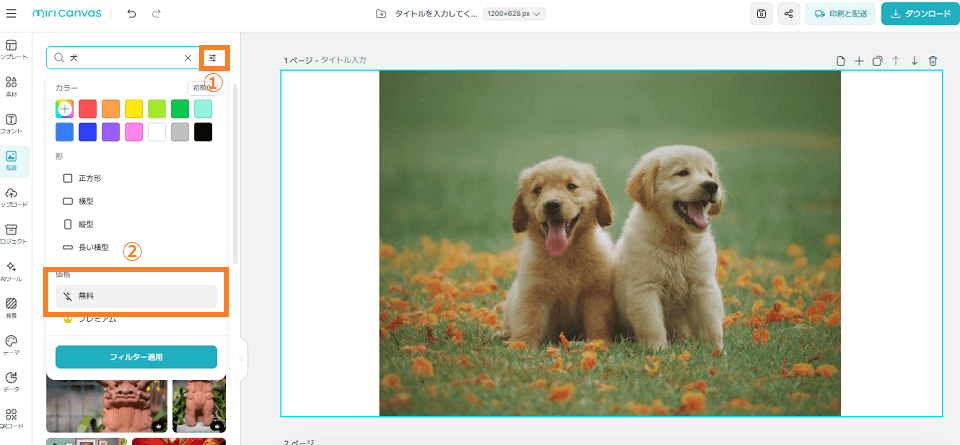The height and width of the screenshot is (445, 960).
Task: Open the AIツール tab in sidebar
Action: point(11,271)
